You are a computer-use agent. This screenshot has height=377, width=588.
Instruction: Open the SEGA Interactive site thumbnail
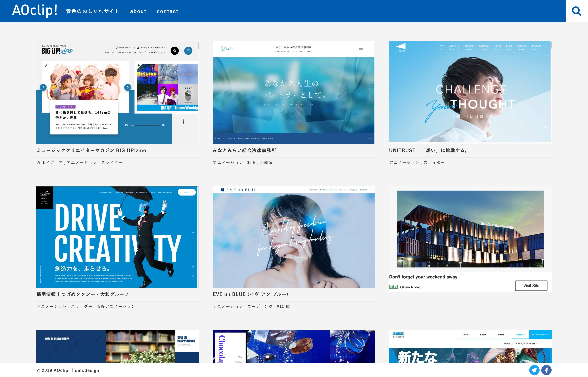click(470, 346)
